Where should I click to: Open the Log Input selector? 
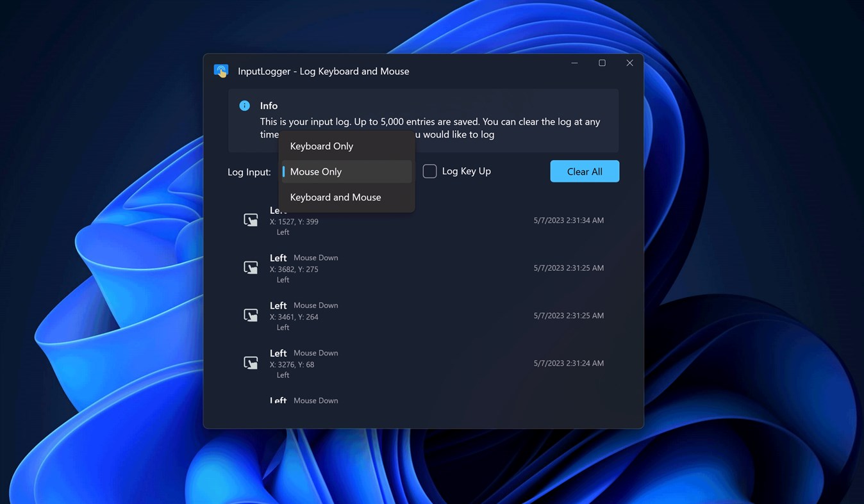(x=346, y=171)
